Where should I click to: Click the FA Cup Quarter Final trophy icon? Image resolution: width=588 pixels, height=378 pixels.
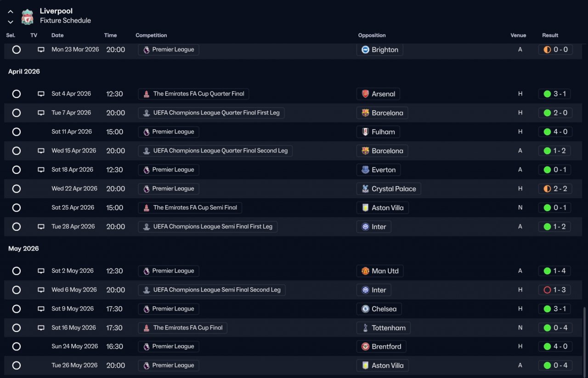click(146, 94)
